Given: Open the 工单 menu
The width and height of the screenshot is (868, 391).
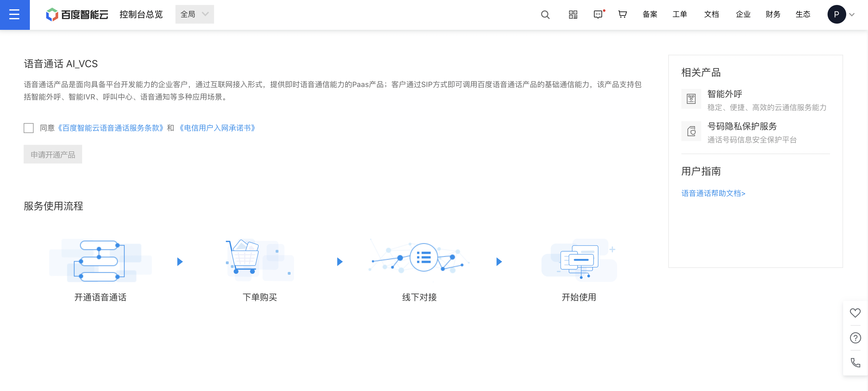Looking at the screenshot, I should 680,15.
